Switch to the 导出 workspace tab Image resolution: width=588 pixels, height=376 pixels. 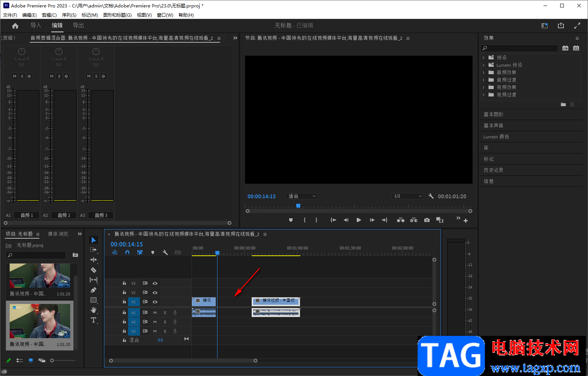[x=78, y=25]
